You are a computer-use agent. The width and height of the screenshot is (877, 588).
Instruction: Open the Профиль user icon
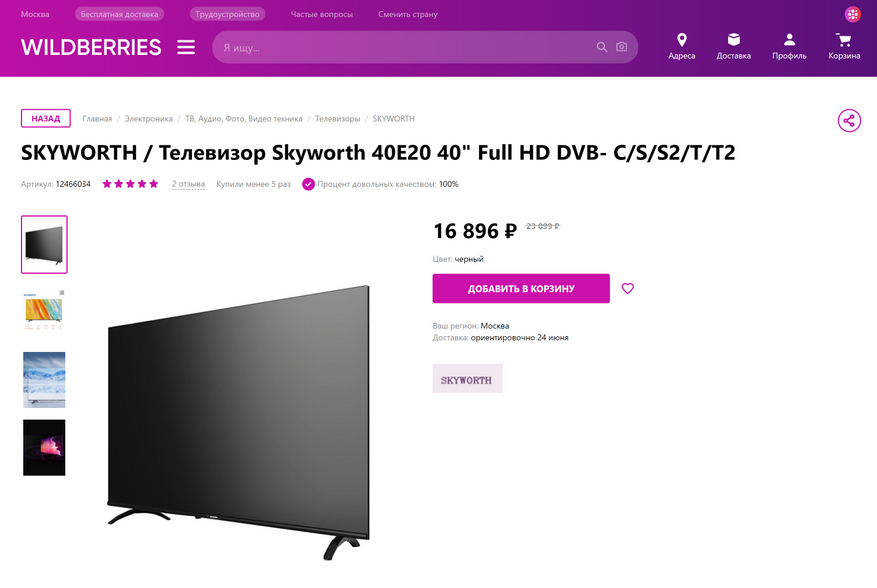[789, 39]
